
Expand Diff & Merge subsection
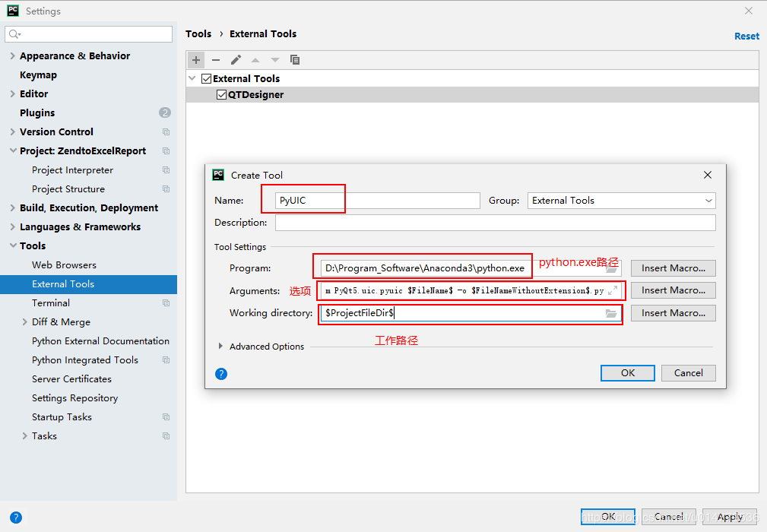point(24,321)
